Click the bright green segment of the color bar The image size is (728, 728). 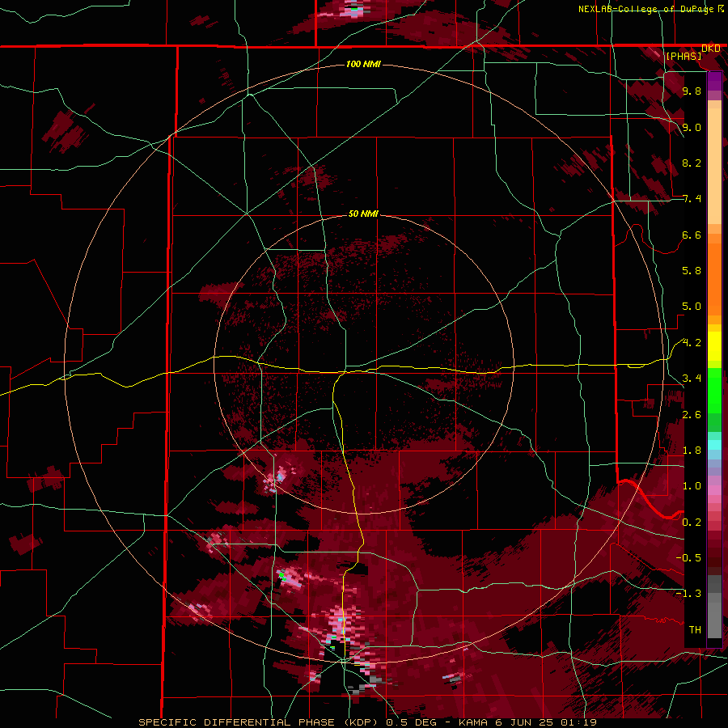tap(714, 390)
